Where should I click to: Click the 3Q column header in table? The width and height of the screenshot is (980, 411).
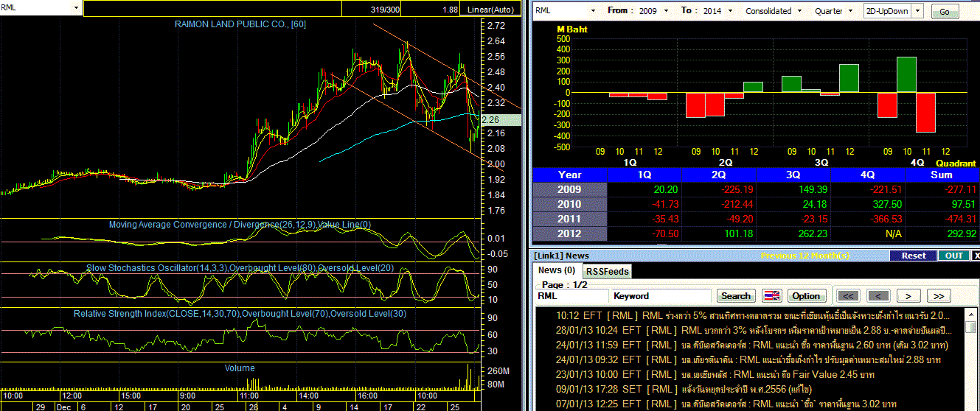coord(793,175)
